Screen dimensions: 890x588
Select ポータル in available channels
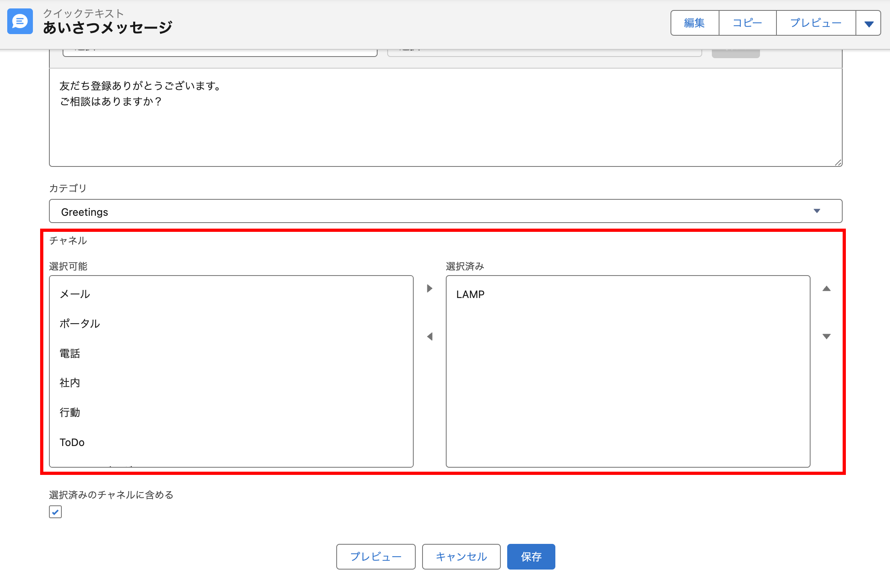[x=80, y=324]
